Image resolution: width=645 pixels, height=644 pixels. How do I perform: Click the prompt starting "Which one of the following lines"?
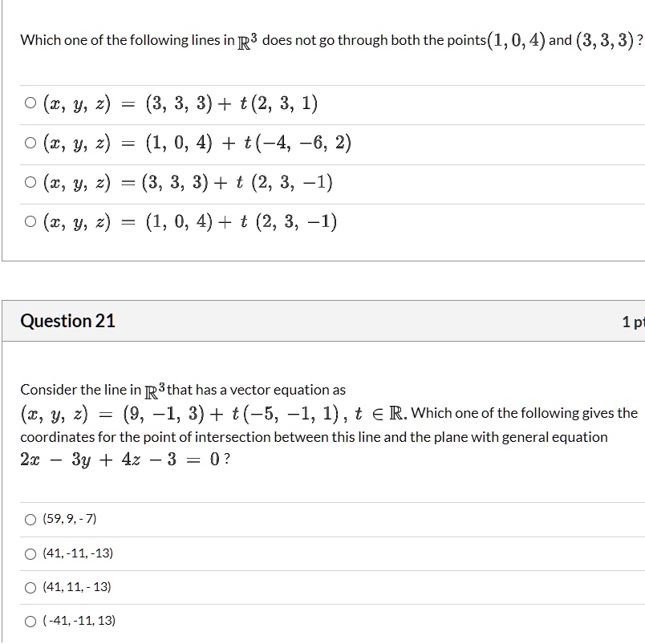(x=331, y=40)
